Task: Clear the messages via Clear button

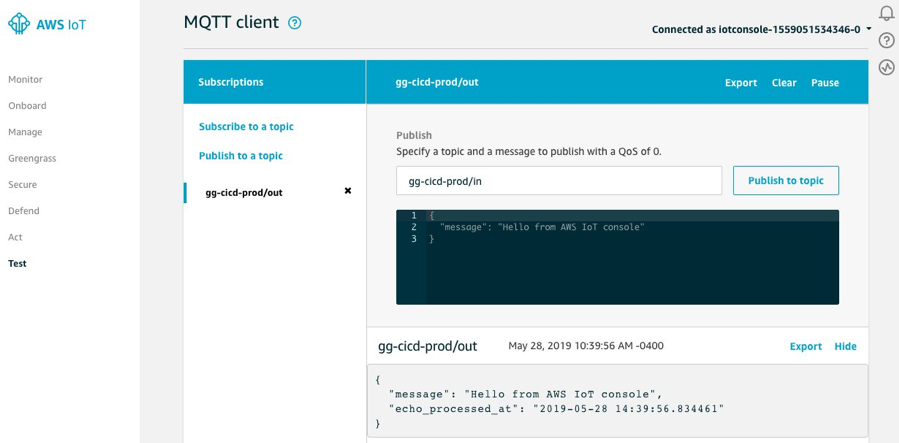Action: [x=784, y=83]
